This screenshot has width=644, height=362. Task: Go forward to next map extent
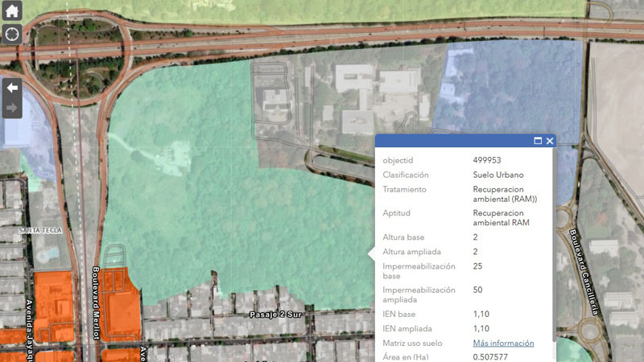[12, 108]
